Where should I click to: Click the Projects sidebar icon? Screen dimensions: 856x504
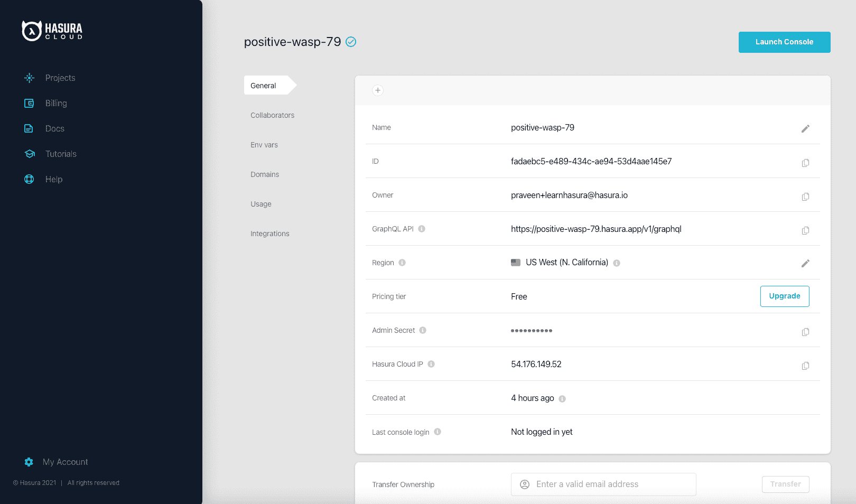29,78
